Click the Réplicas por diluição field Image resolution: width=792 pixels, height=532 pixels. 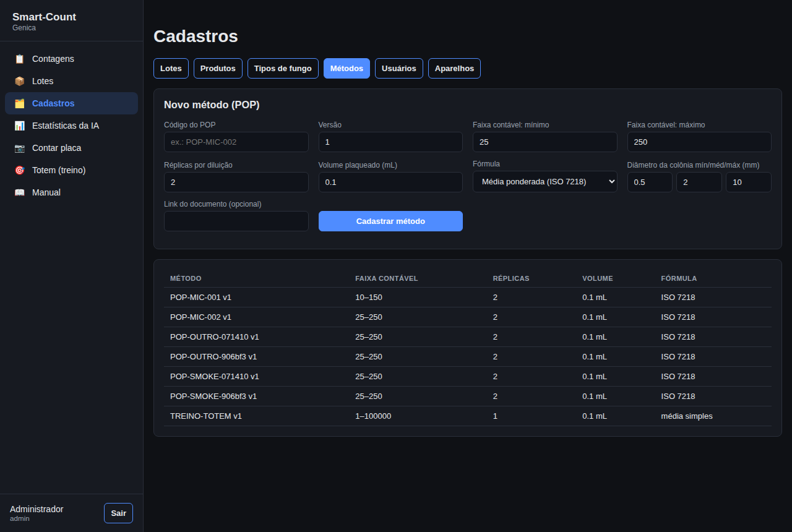click(236, 182)
